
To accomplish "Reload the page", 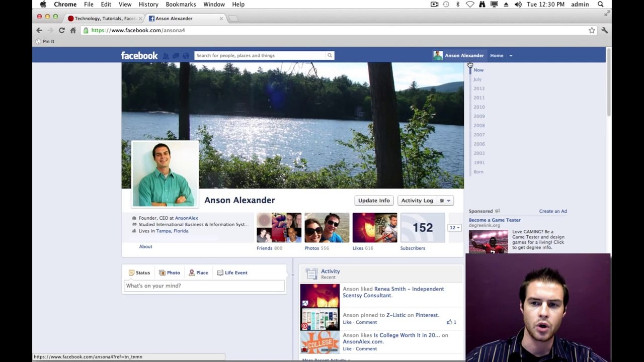I will (x=61, y=30).
